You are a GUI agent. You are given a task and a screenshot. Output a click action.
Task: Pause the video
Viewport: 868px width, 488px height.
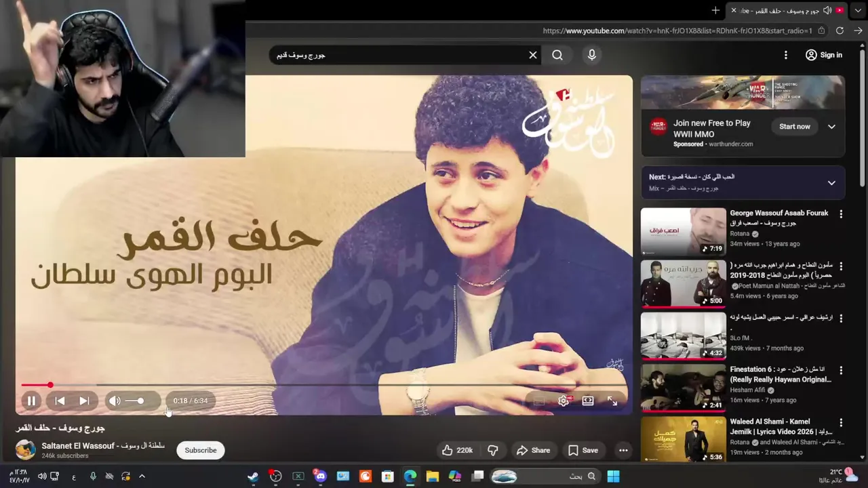(31, 401)
